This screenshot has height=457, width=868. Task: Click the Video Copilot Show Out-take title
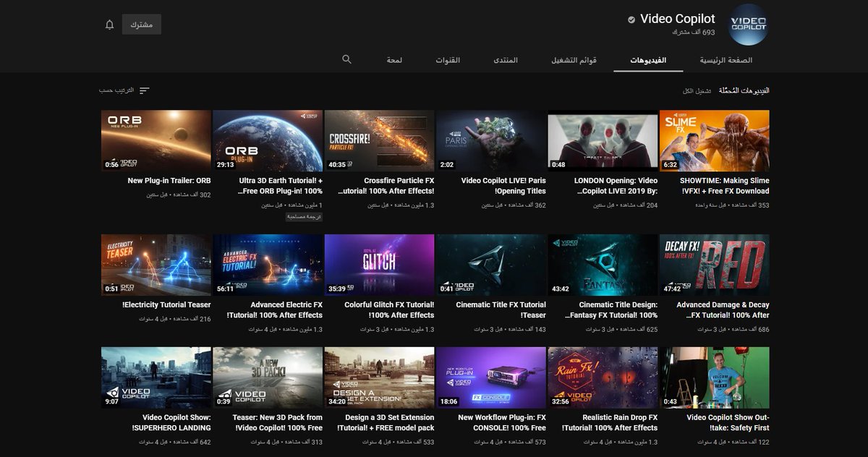click(x=728, y=423)
